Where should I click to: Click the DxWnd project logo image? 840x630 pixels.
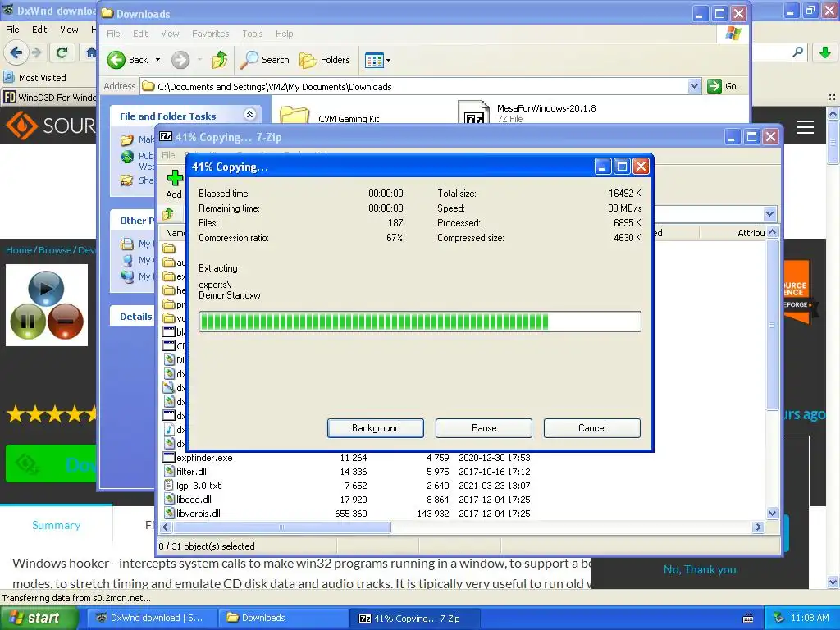[47, 305]
